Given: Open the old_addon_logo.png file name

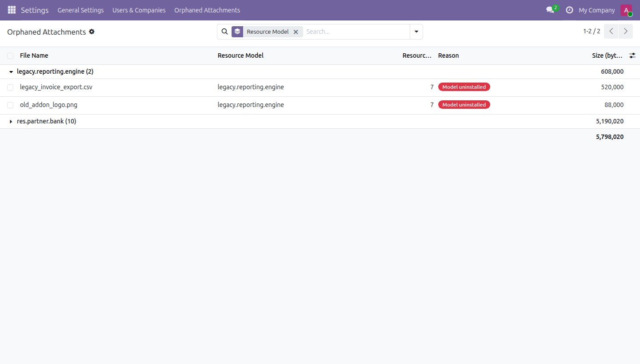Looking at the screenshot, I should 48,105.
